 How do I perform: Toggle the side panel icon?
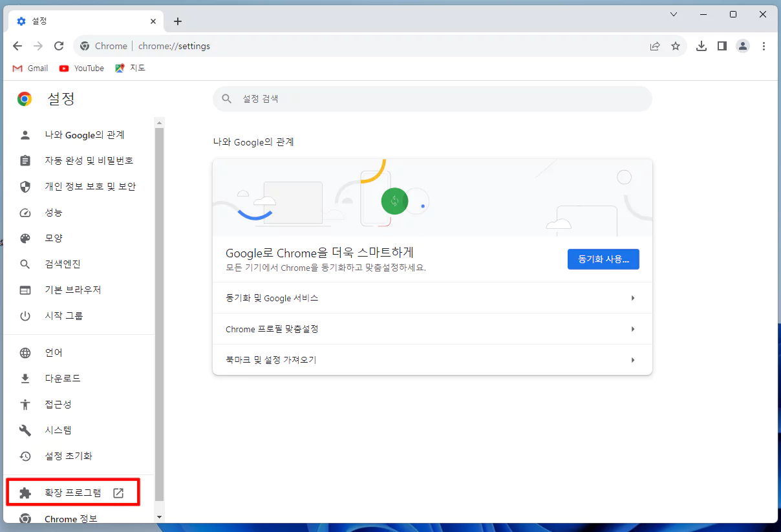(722, 46)
